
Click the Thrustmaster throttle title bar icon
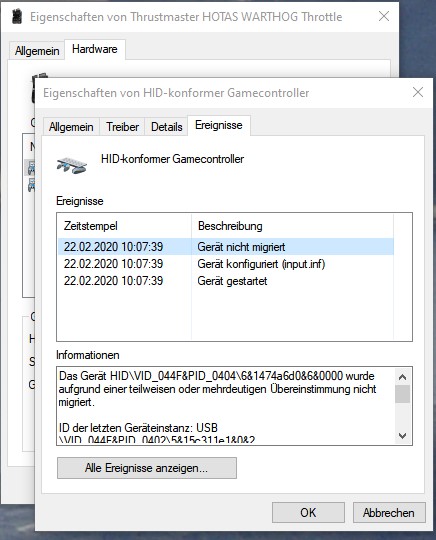click(17, 17)
